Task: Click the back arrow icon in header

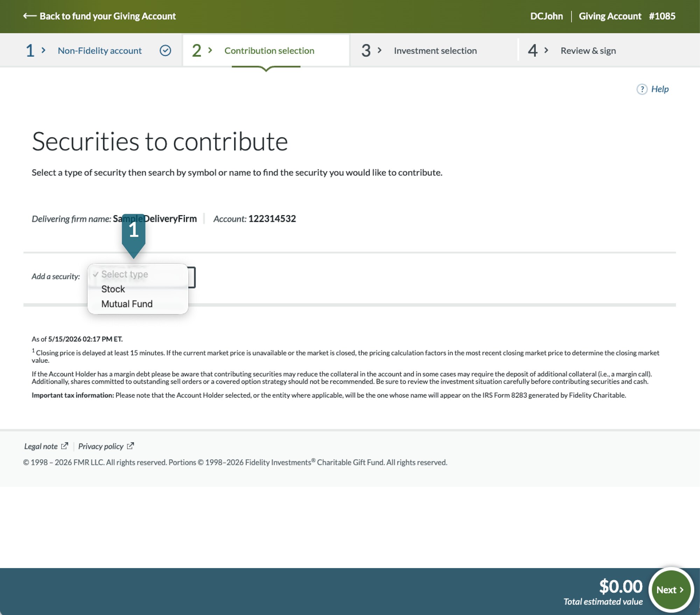Action: 30,16
